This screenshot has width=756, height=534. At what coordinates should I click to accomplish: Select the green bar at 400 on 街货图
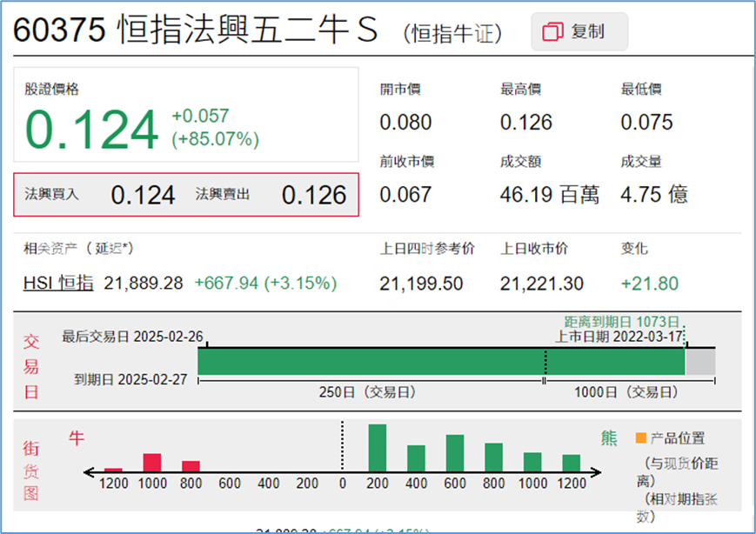click(x=416, y=456)
